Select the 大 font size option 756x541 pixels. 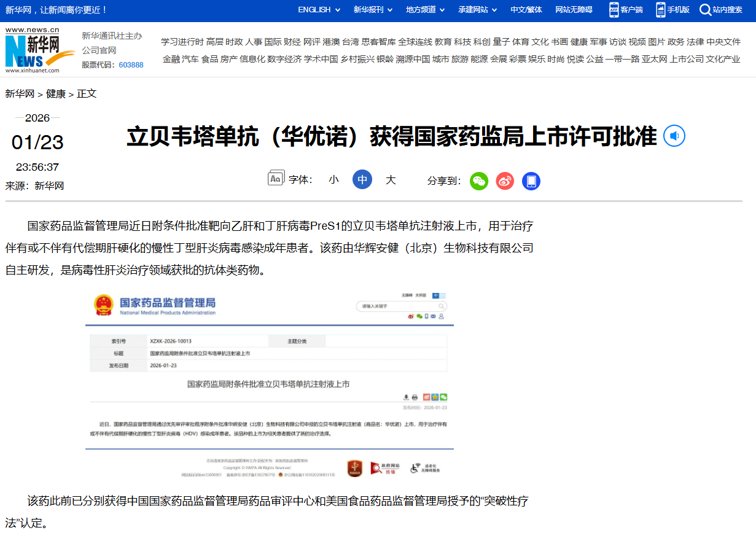[x=391, y=179]
